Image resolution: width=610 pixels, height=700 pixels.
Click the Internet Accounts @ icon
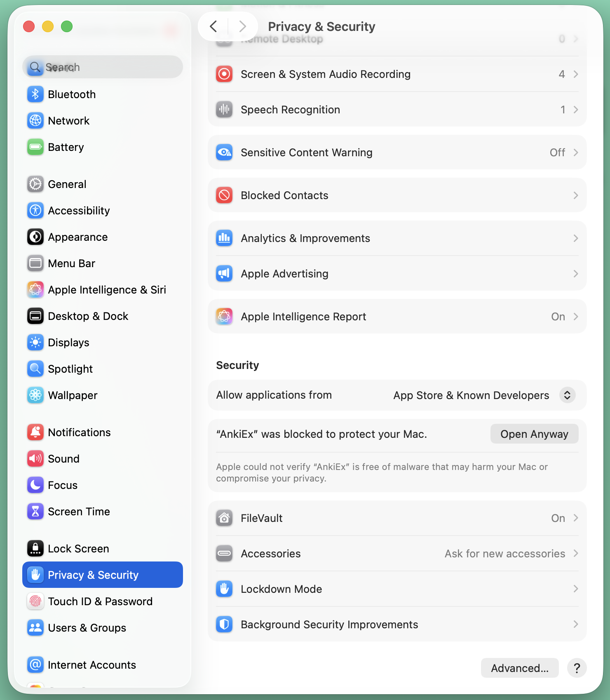(35, 665)
